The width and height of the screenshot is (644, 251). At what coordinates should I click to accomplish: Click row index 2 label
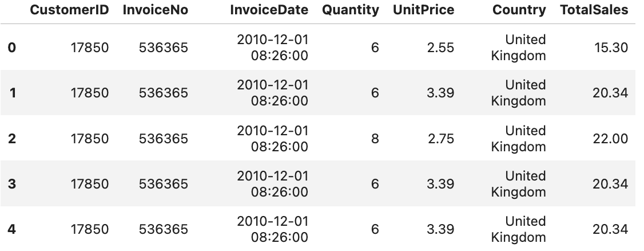[x=11, y=139]
